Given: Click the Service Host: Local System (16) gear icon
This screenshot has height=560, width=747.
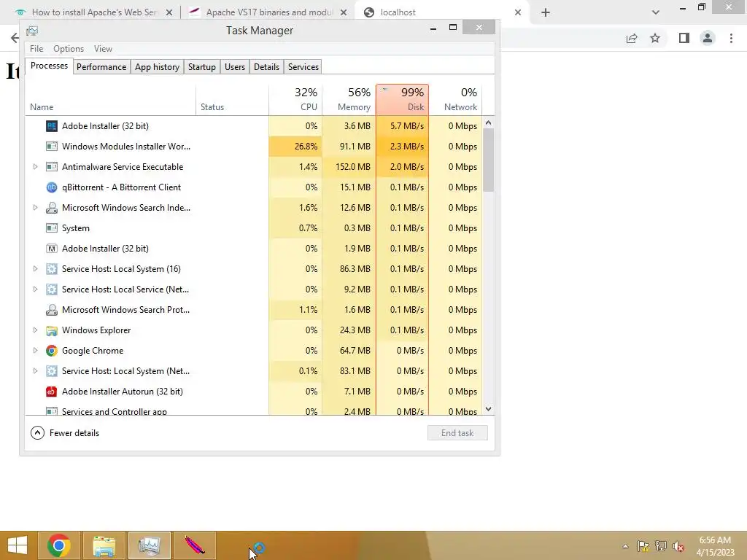Looking at the screenshot, I should coord(52,269).
